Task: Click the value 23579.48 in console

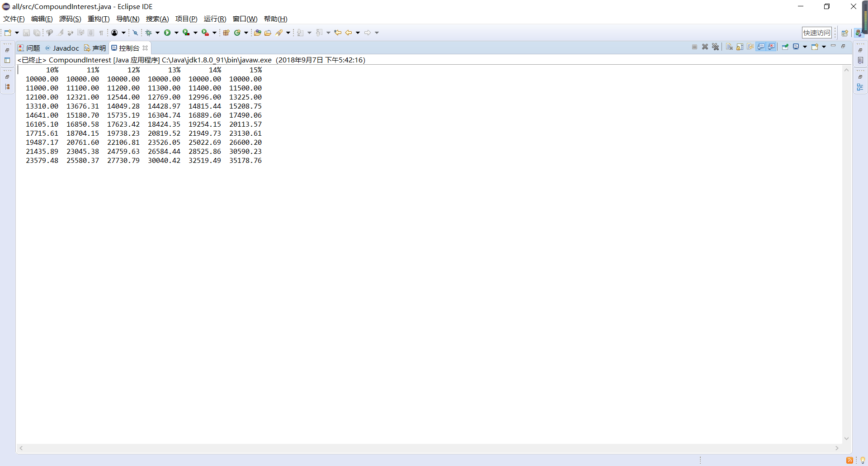Action: click(42, 160)
